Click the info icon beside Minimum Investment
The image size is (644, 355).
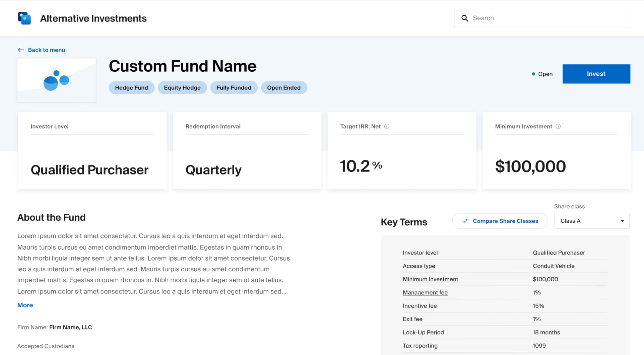tap(558, 126)
